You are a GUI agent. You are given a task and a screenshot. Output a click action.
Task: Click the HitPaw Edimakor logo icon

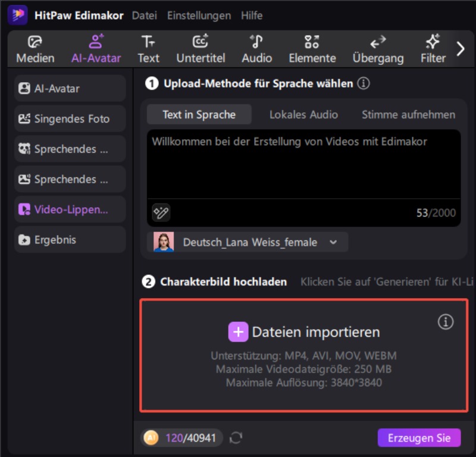[18, 14]
